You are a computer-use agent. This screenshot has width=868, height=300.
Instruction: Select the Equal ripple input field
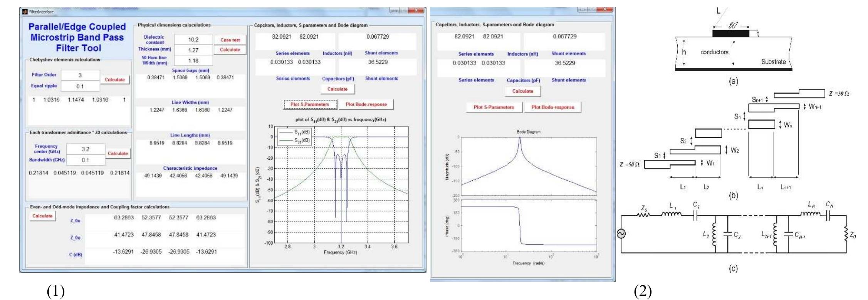tap(80, 86)
